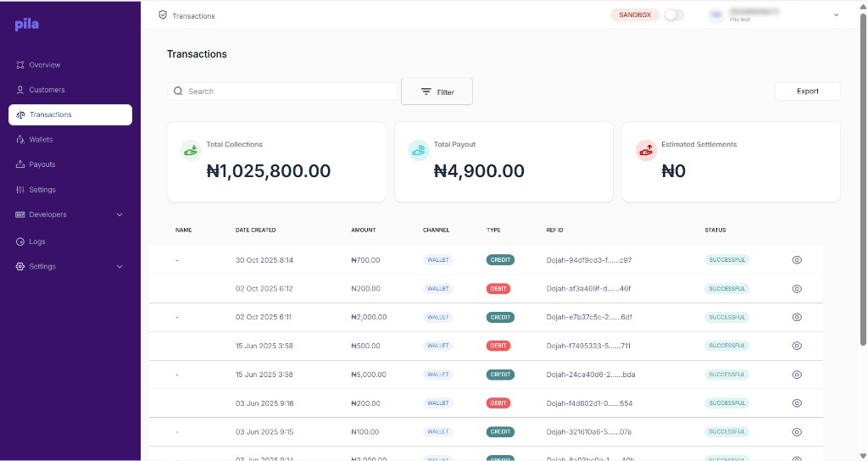Click the Developers sidebar icon

[20, 214]
